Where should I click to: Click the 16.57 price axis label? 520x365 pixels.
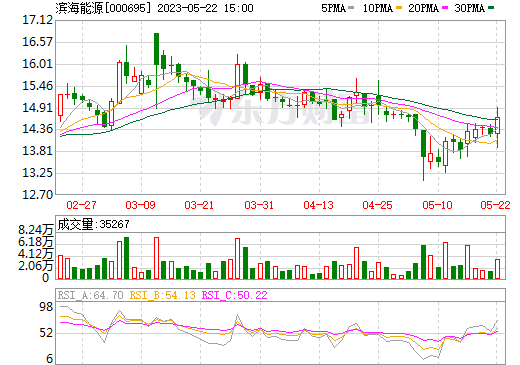coord(37,42)
